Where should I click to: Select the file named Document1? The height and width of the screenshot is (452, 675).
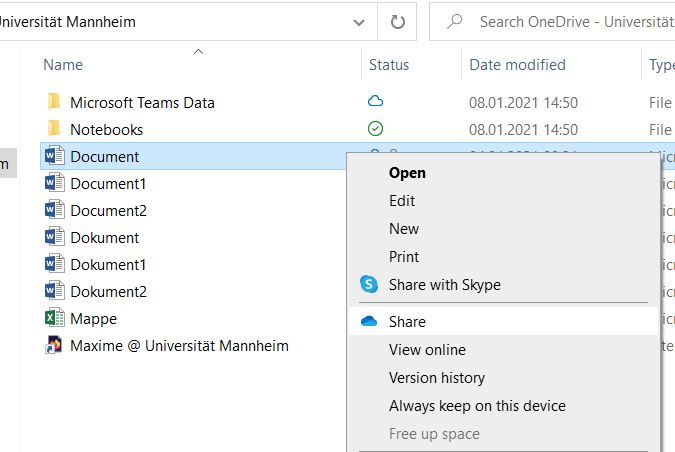(108, 184)
